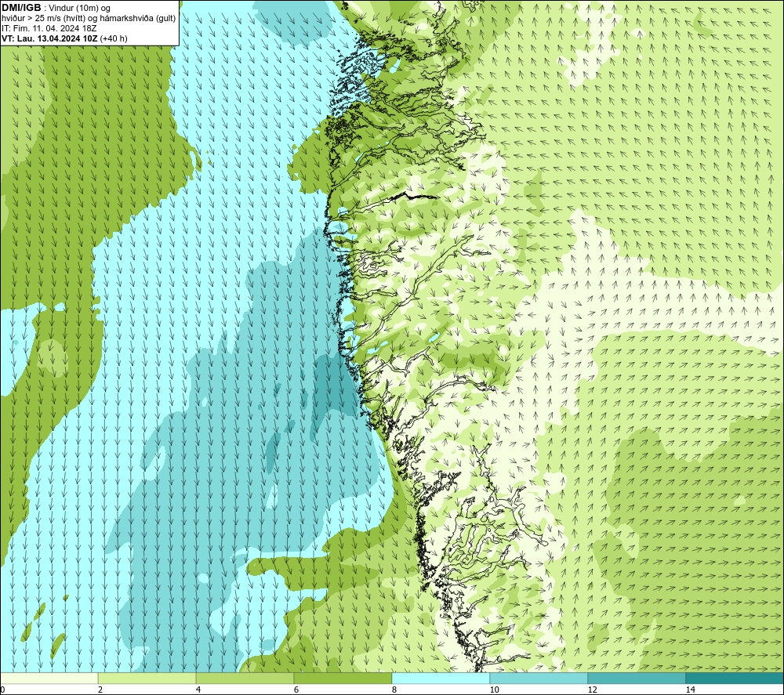Click the '6' label on the wind scale
Viewport: 784px width, 695px height.
[296, 690]
